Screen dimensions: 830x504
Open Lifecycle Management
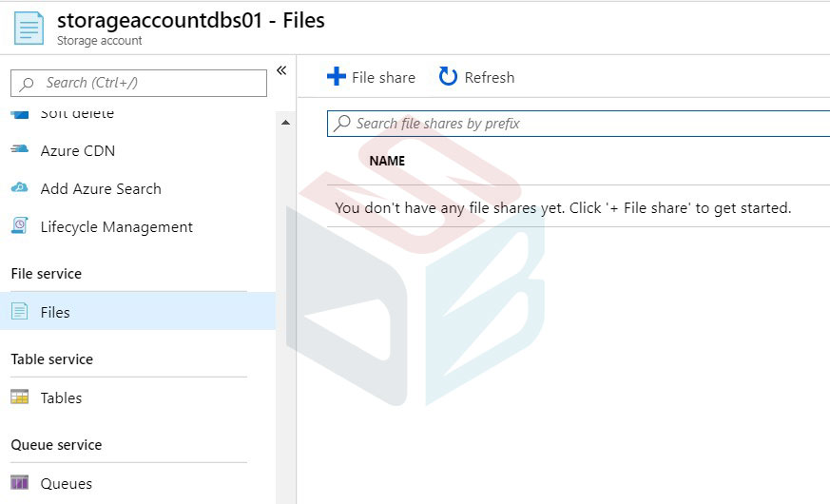[x=116, y=227]
